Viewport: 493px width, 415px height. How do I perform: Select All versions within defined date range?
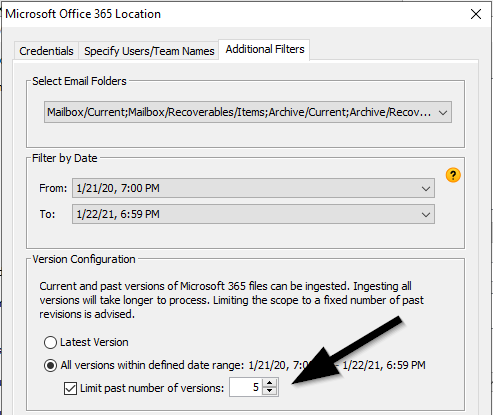[x=50, y=365]
